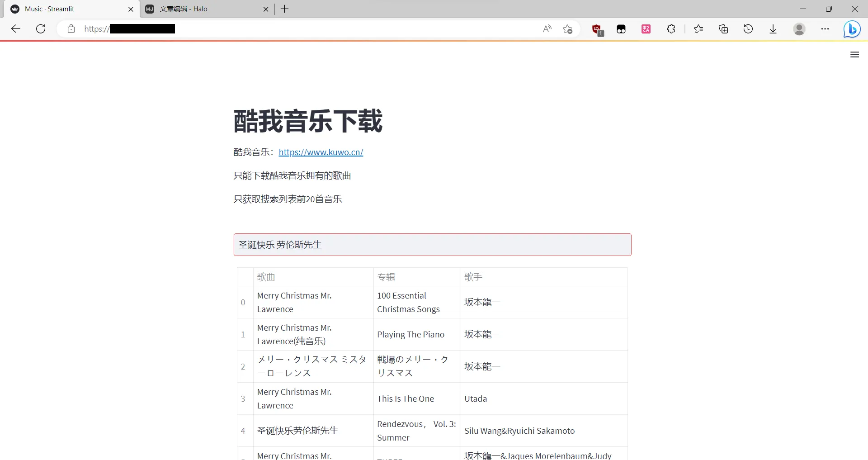This screenshot has height=460, width=868.
Task: Open Favorites list icon
Action: point(698,29)
